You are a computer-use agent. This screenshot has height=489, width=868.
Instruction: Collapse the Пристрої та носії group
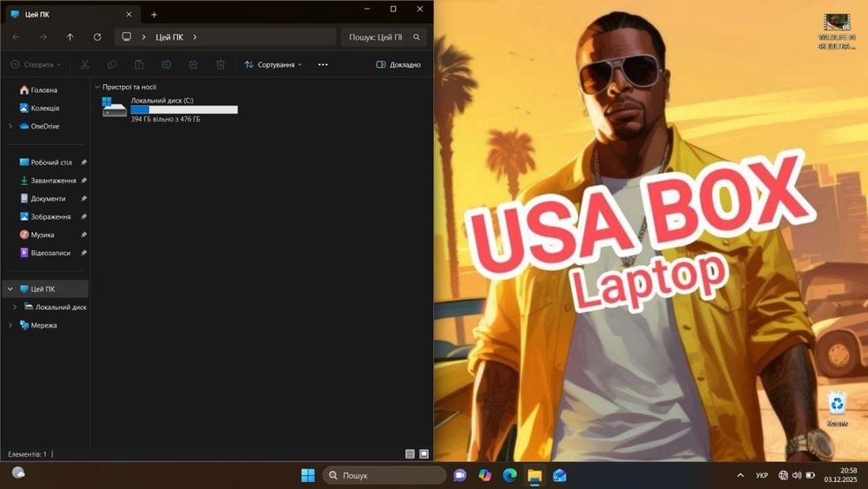tap(97, 87)
